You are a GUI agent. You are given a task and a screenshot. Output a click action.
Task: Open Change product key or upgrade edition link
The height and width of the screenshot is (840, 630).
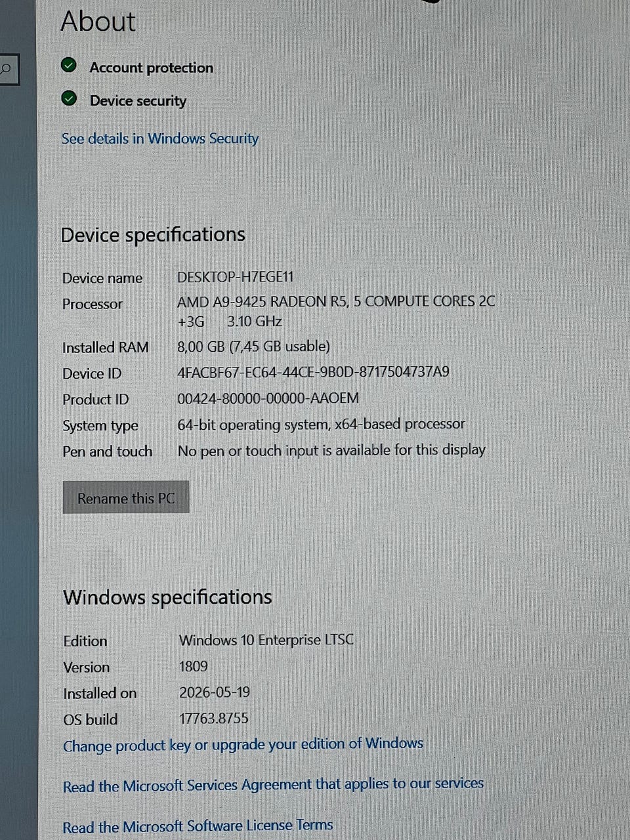(x=243, y=745)
